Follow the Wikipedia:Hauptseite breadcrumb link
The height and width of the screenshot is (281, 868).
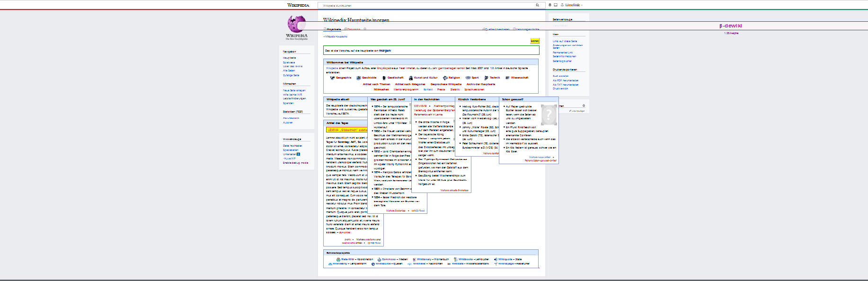(x=336, y=36)
